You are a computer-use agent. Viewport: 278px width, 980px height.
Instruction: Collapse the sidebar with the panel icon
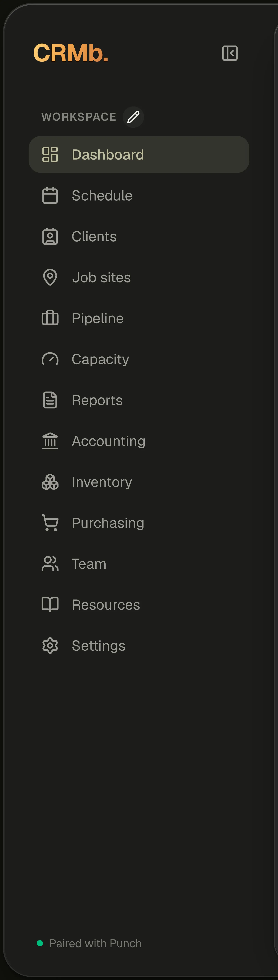[x=230, y=53]
